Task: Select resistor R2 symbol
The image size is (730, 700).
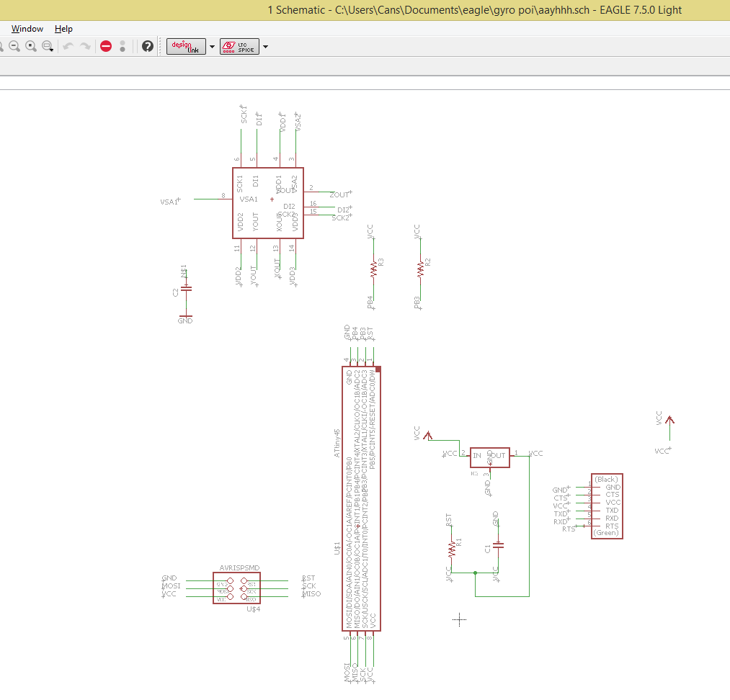Action: 420,269
